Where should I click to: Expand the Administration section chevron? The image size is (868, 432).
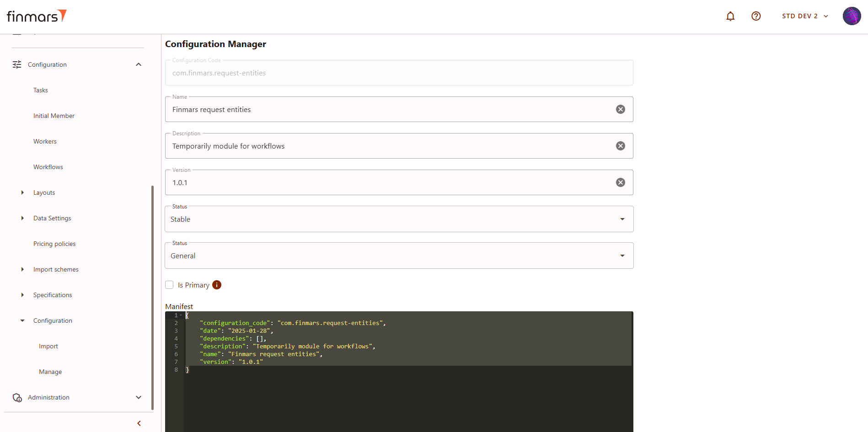139,397
